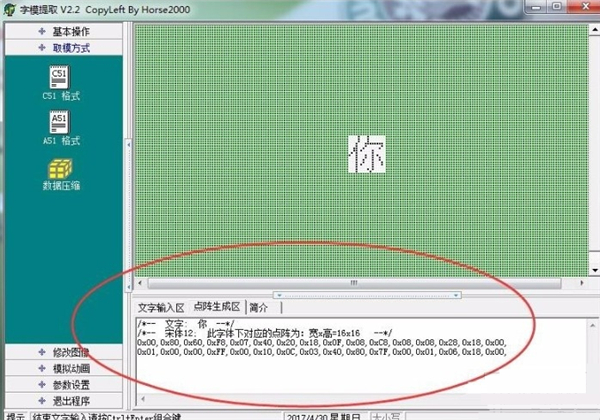Select the C51 格式 icon
600x420 pixels.
tap(59, 77)
